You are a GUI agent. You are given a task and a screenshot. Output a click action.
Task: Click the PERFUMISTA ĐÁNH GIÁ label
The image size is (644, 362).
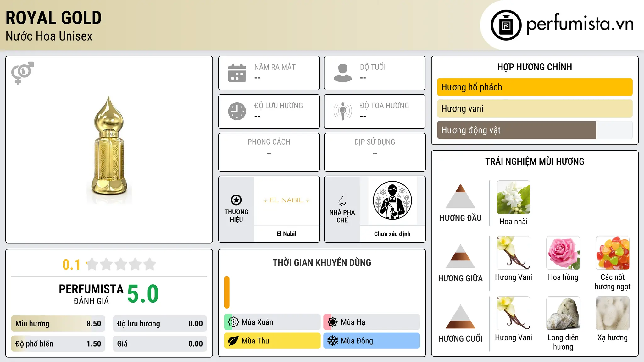[91, 294]
